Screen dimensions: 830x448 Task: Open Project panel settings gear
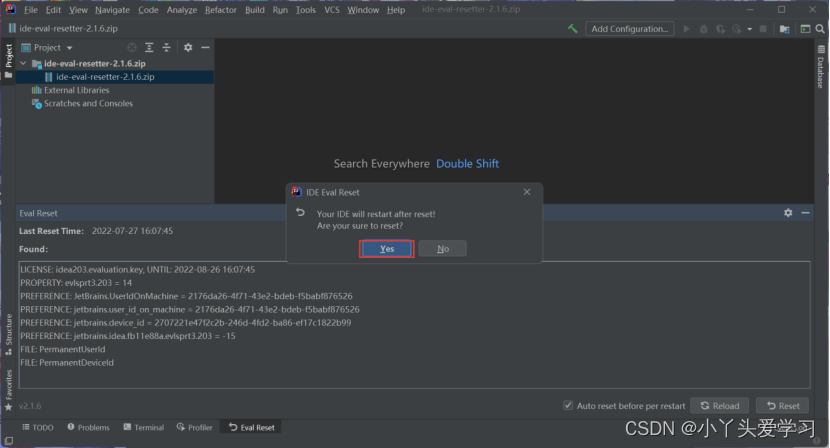[x=188, y=48]
